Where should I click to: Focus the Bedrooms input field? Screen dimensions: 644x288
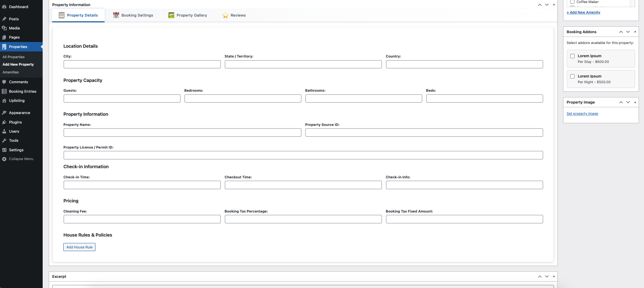coord(243,98)
